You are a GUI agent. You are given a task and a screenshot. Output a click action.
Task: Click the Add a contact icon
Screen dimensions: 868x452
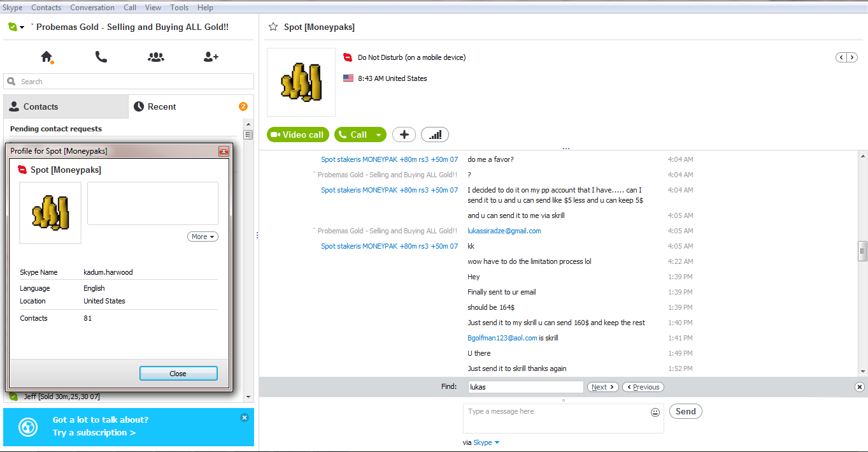(x=211, y=57)
